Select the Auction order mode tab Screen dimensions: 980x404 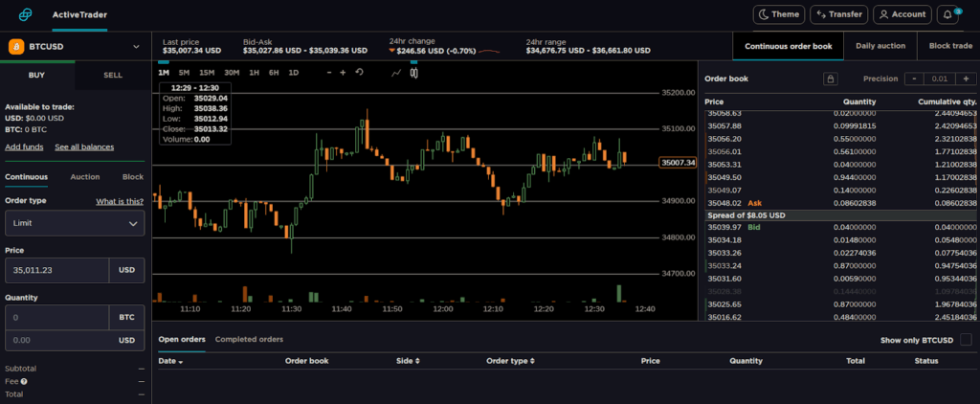click(85, 177)
